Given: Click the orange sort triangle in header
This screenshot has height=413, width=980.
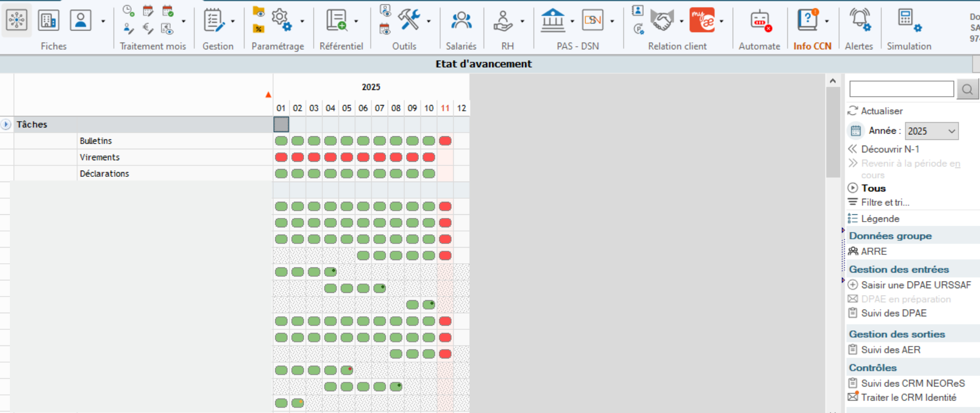Looking at the screenshot, I should click(268, 95).
